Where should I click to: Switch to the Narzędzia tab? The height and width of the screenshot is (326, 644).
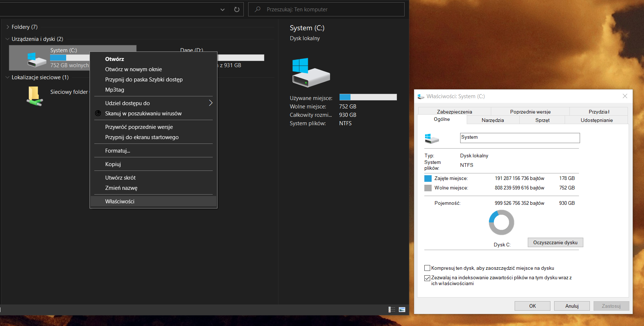click(492, 120)
